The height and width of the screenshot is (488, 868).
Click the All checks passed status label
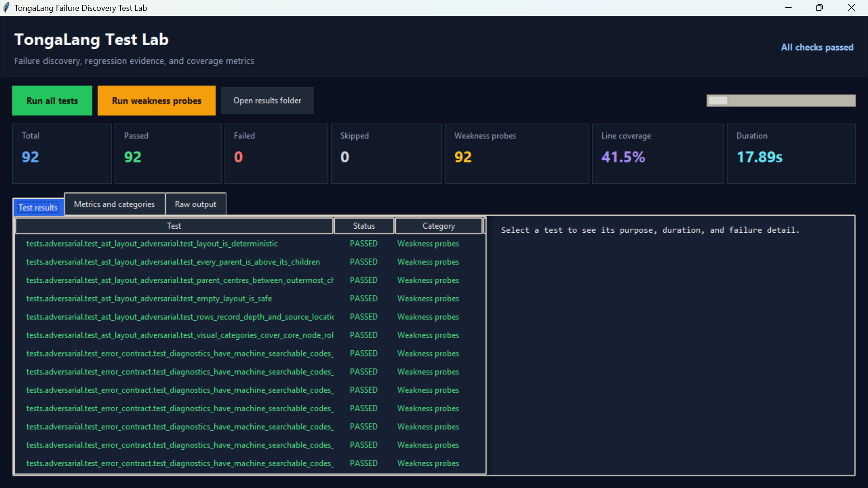click(x=817, y=47)
